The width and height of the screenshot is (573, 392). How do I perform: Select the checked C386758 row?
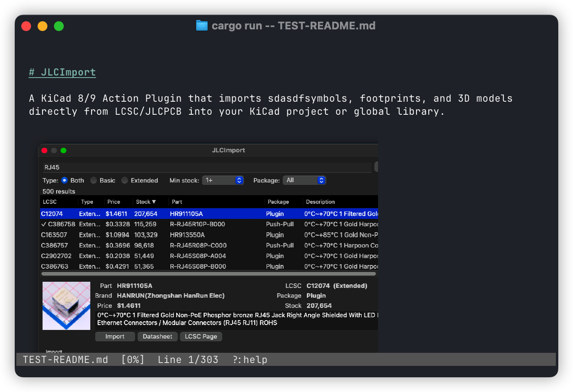coord(209,224)
